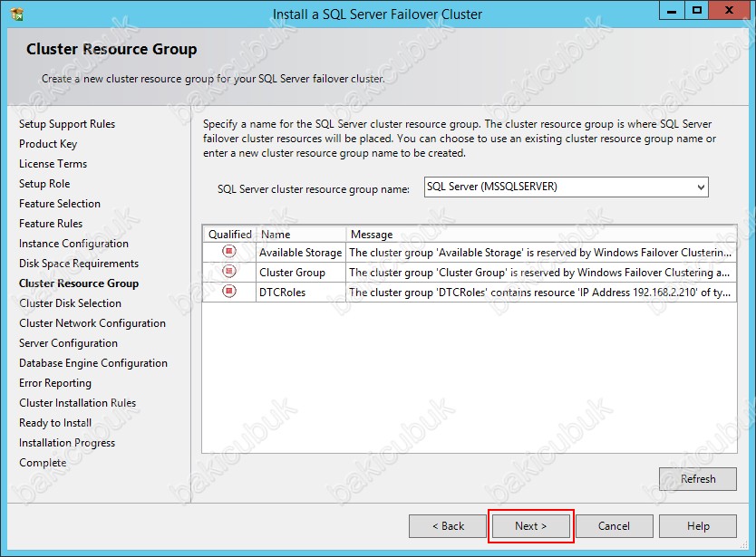Viewport: 756px width, 557px height.
Task: Click the status icon for Cluster Group row
Action: point(229,272)
